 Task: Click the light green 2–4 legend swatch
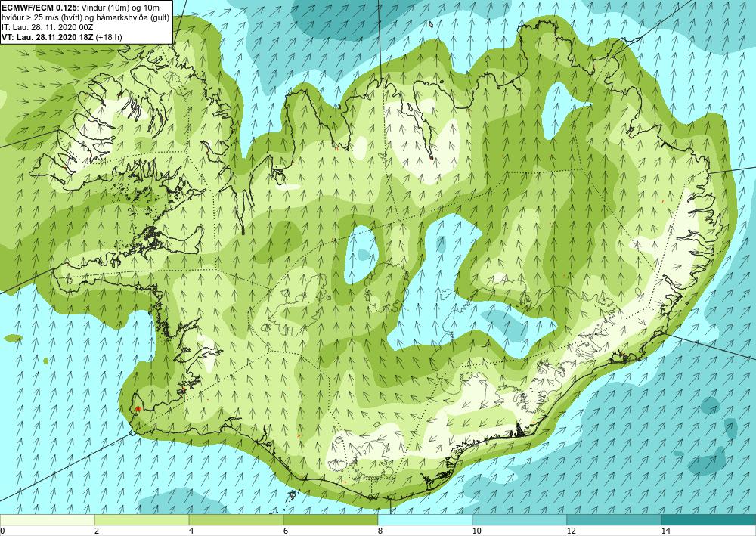[x=142, y=519]
